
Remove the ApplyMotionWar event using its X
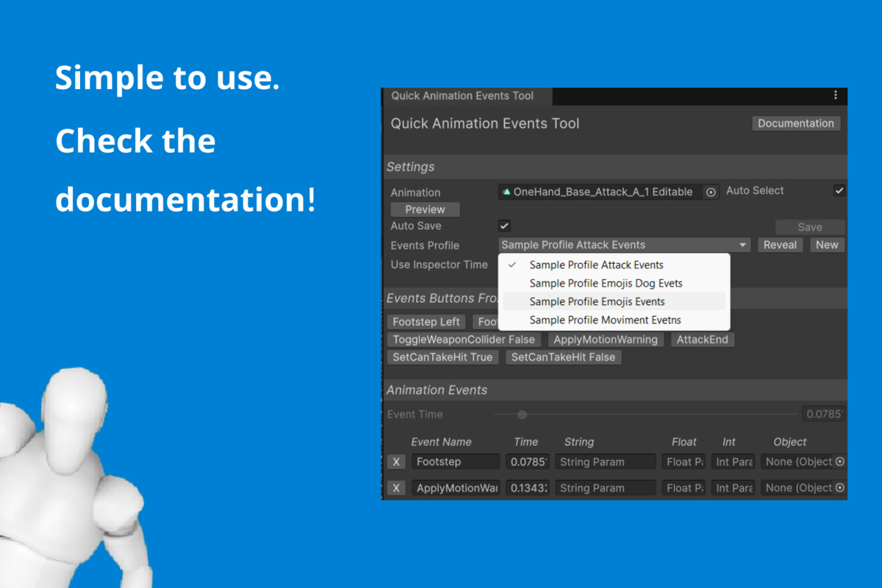pyautogui.click(x=396, y=488)
